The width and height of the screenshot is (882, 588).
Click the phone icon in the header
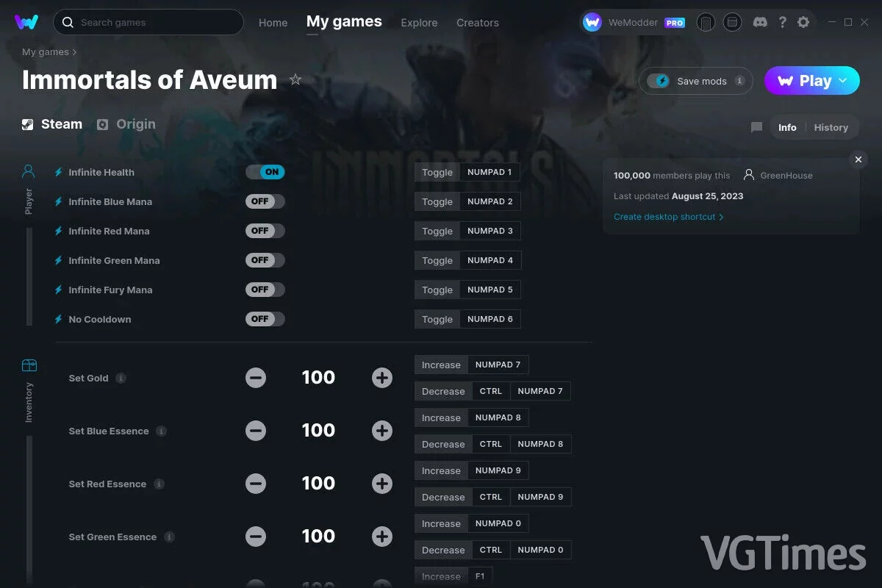706,22
